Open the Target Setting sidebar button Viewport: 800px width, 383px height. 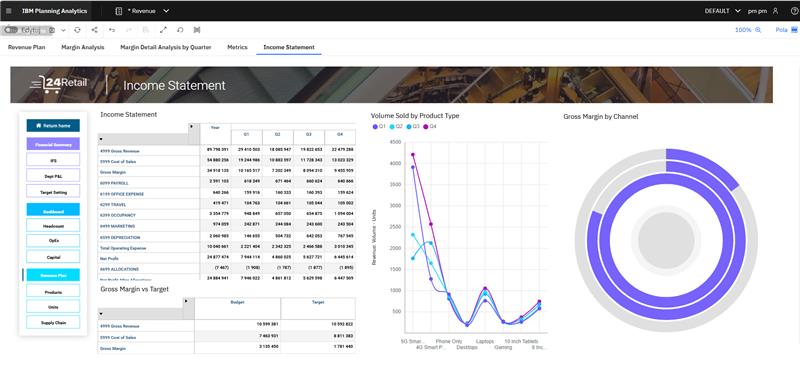[x=54, y=192]
